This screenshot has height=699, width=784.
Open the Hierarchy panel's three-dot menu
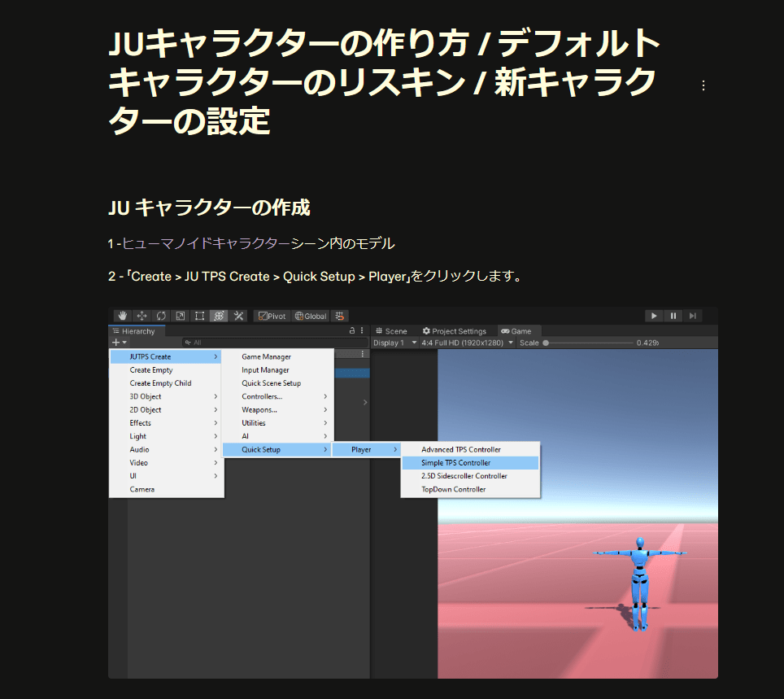[362, 330]
